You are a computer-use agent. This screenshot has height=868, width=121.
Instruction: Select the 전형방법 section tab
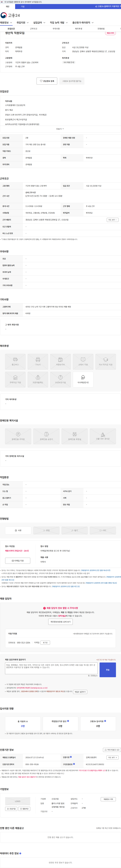101,29
